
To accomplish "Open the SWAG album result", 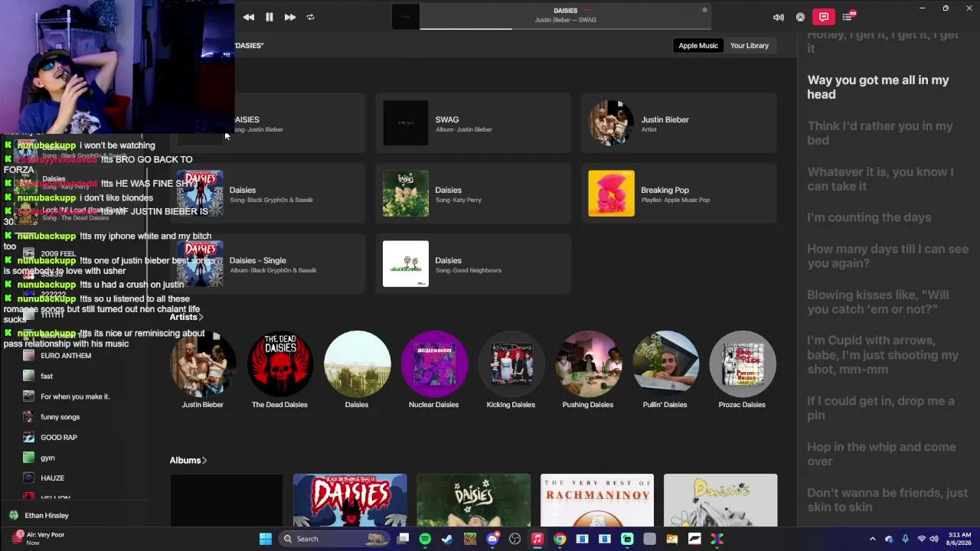I will pos(473,123).
